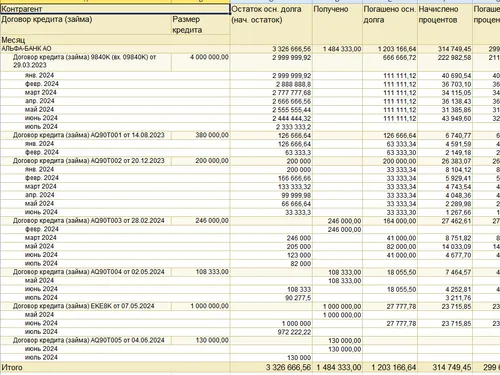
Task: Click the Договор кредита (займа) header
Action: coord(86,24)
